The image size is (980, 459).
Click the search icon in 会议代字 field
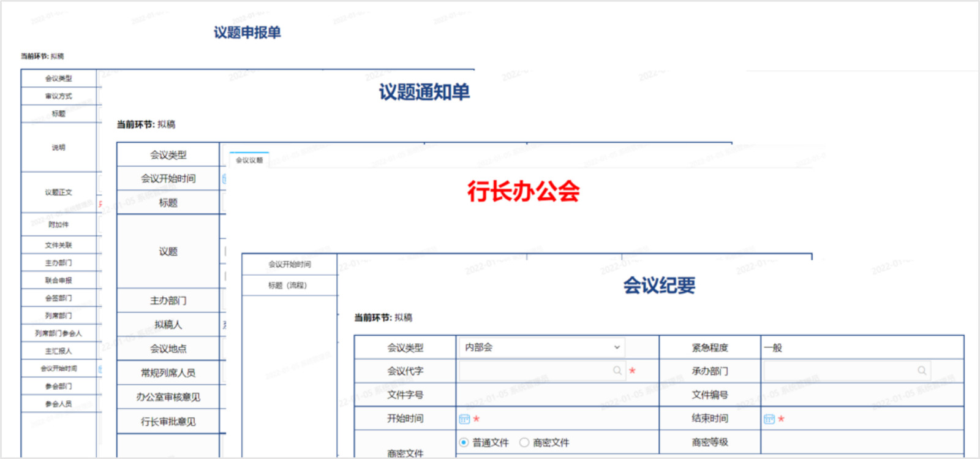[x=617, y=371]
